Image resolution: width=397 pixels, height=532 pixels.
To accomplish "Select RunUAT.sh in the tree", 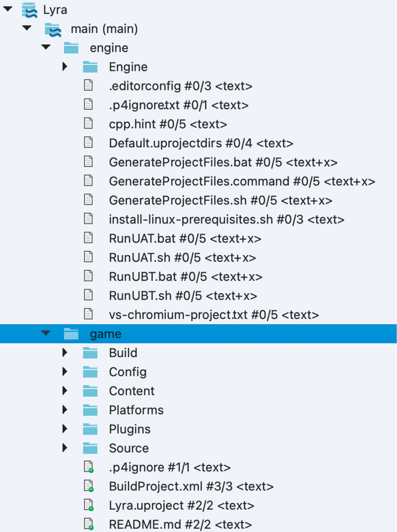I will point(182,258).
